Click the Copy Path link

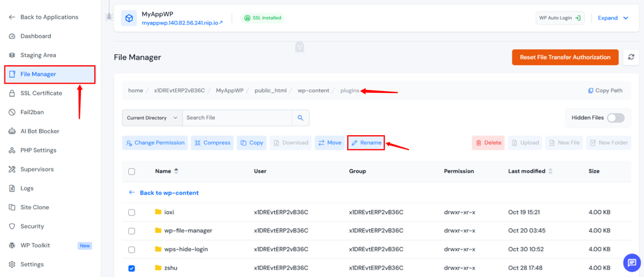605,90
